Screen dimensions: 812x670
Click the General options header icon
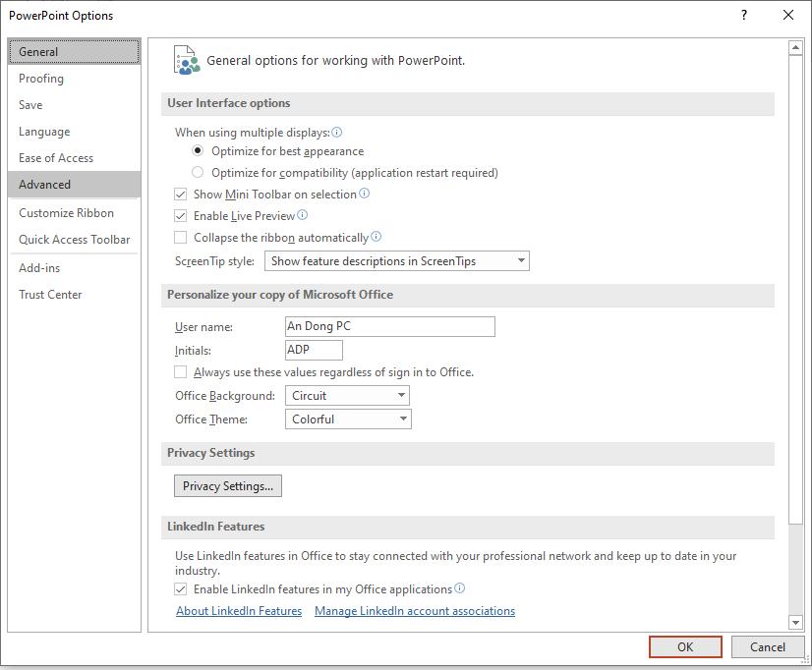[185, 60]
